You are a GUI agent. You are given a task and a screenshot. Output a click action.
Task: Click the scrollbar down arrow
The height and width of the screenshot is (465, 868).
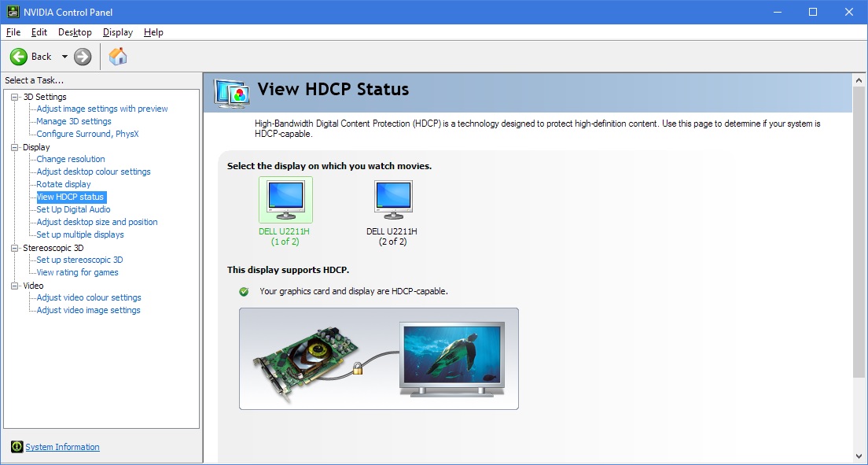click(x=859, y=456)
